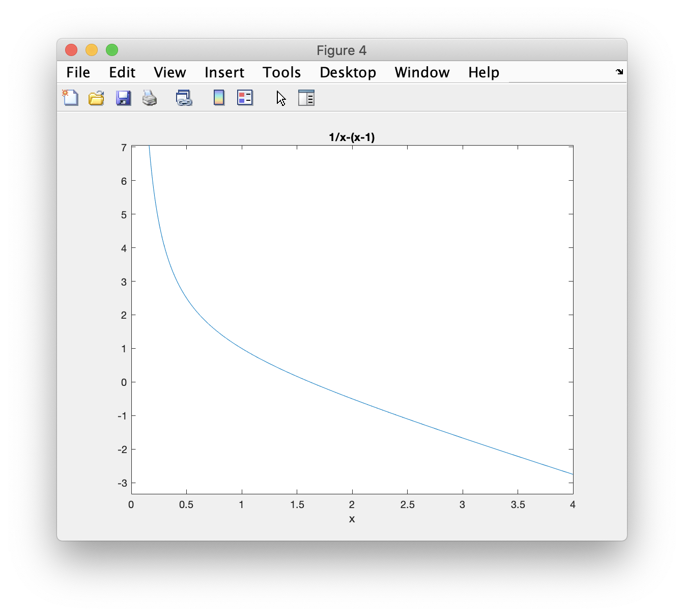Insert a legend using the toolbar icon
This screenshot has height=616, width=684.
[x=245, y=97]
